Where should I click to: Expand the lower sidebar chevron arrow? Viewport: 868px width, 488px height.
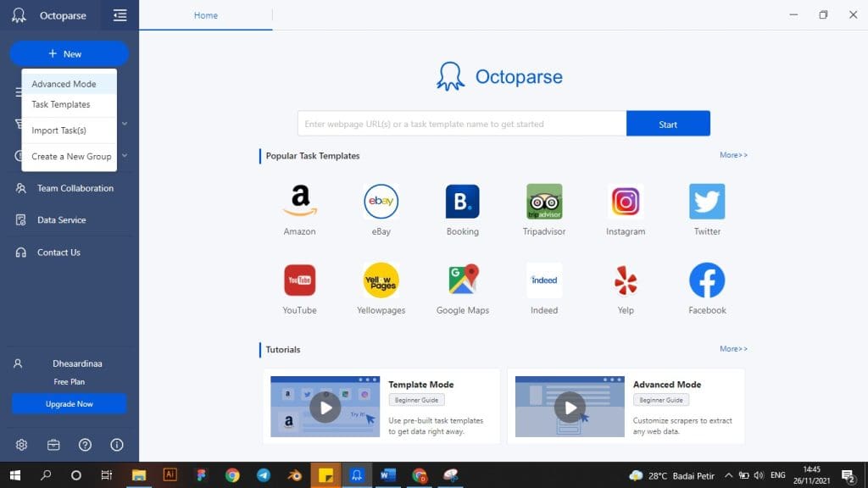point(125,156)
